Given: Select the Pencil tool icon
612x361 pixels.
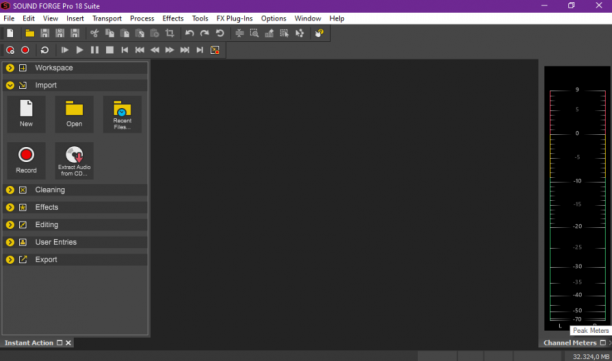Looking at the screenshot, I should (x=269, y=33).
